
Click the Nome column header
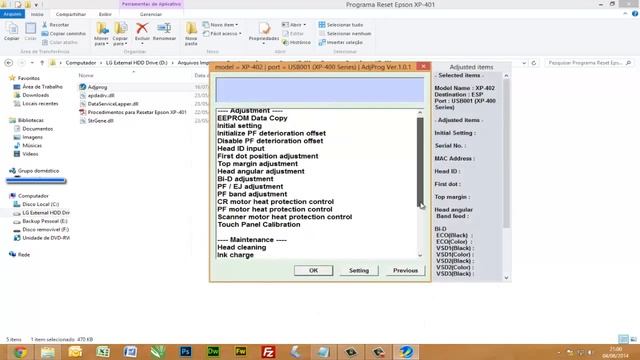[x=86, y=76]
